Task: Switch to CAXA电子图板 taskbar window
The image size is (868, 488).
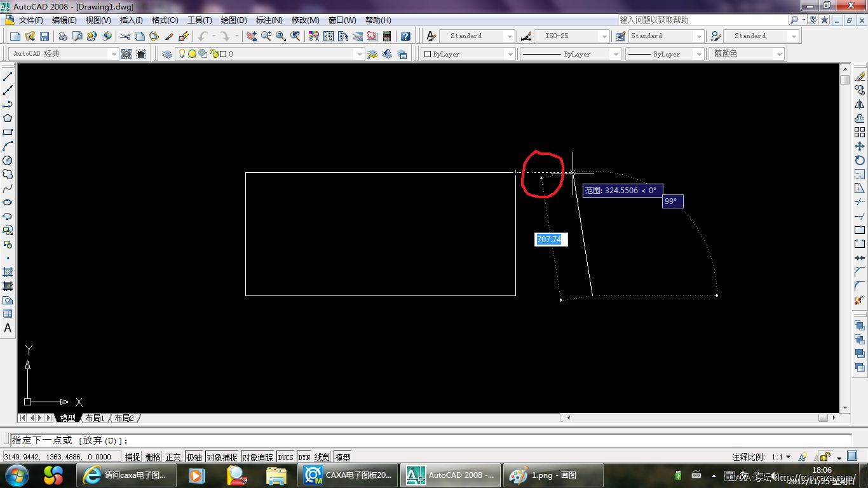Action: pyautogui.click(x=348, y=475)
